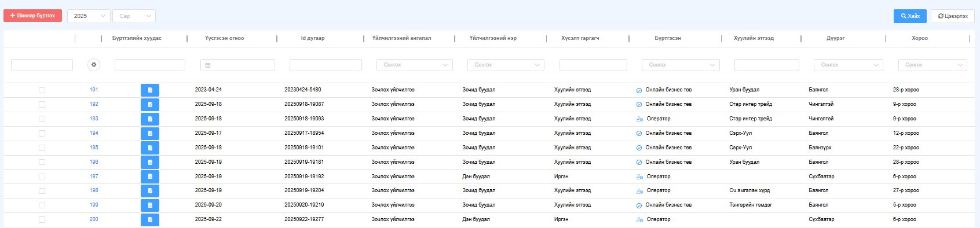The height and width of the screenshot is (228, 980).
Task: Click the check-circle icon in row 195
Action: 639,148
